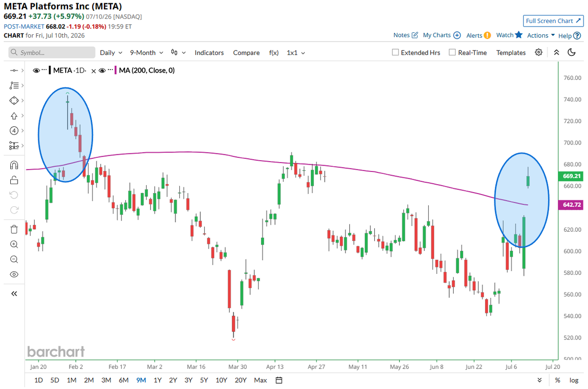Click the Alerts warning icon
Screen dimensions: 588x389
click(x=487, y=35)
